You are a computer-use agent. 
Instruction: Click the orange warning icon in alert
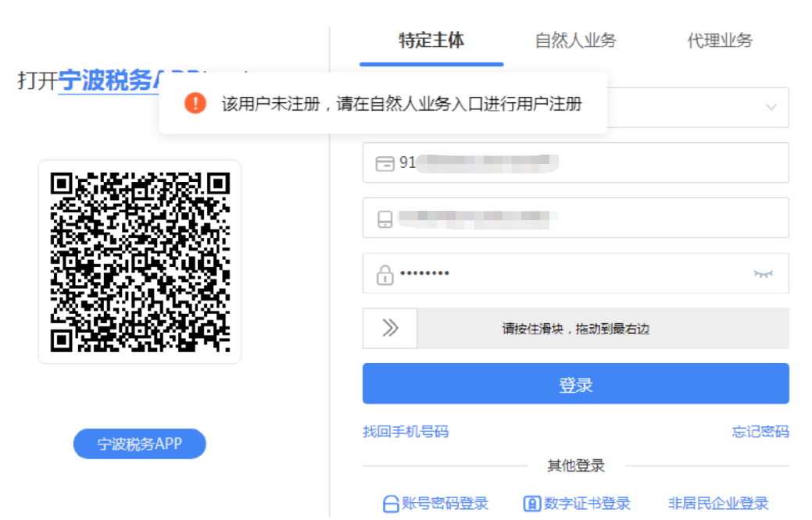click(x=195, y=103)
